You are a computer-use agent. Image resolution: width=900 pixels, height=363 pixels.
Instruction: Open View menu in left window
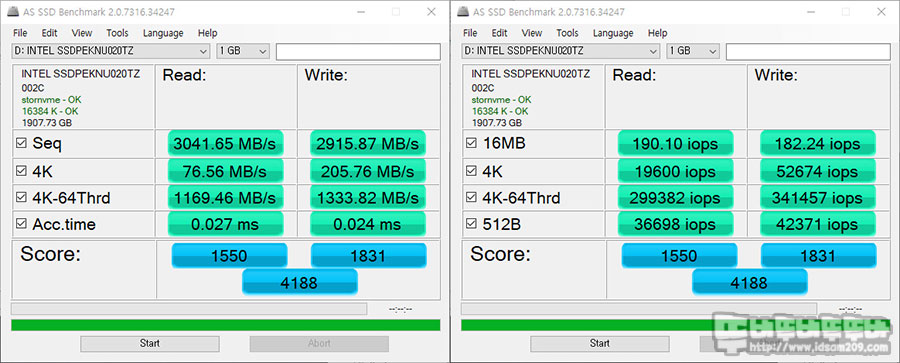(82, 33)
